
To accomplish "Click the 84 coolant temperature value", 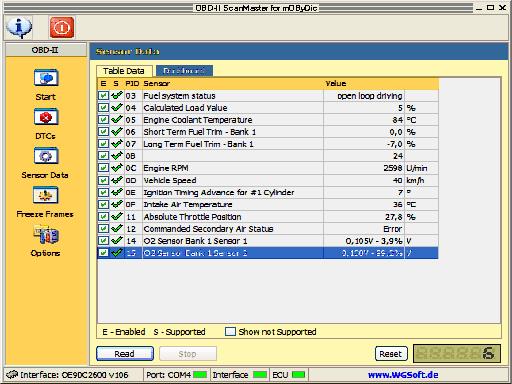I will (397, 120).
